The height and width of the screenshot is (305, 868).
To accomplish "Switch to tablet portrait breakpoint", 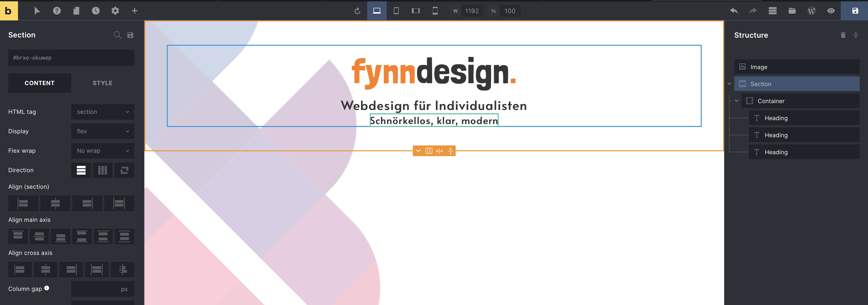I will point(396,11).
